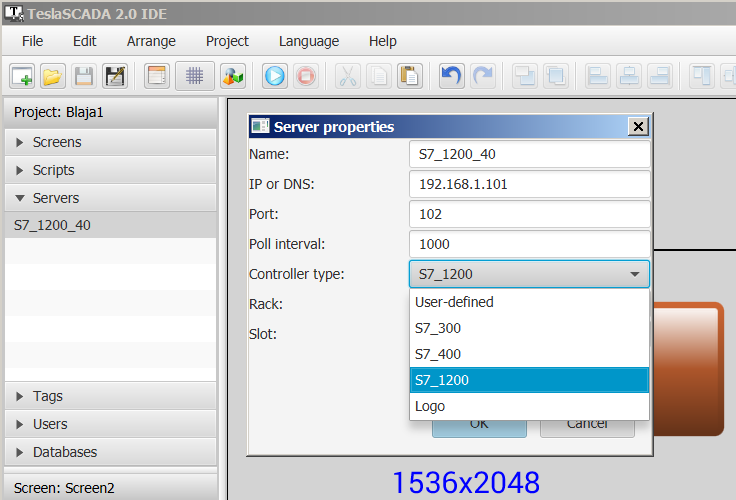This screenshot has width=736, height=500.
Task: Click the Port input field
Action: pos(529,214)
